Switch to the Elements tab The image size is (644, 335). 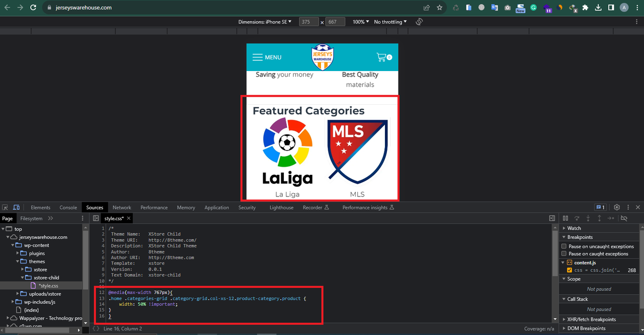(40, 208)
